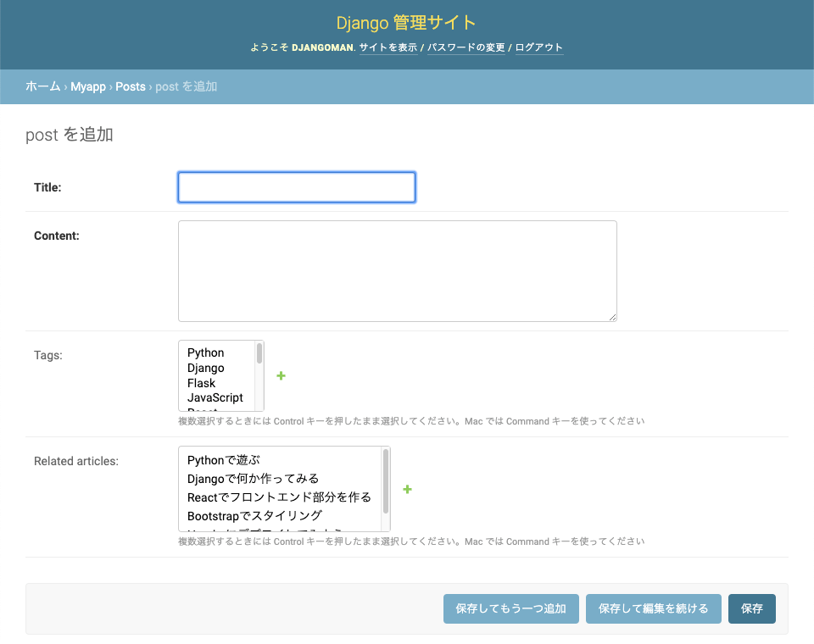Select Python in the Tags list
Screen dimensions: 814x644
click(206, 353)
